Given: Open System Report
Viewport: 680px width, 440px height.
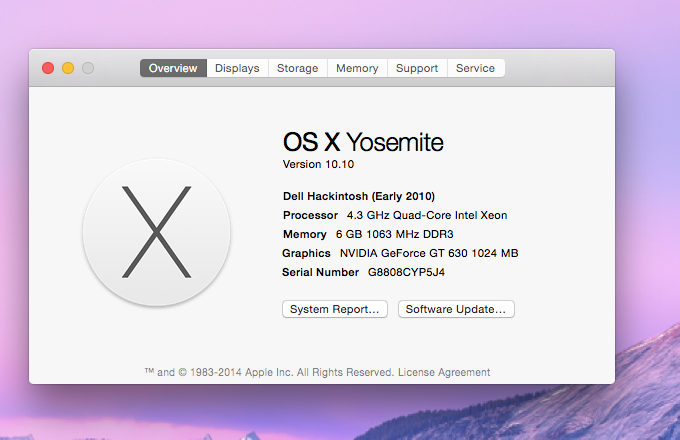Looking at the screenshot, I should [334, 310].
